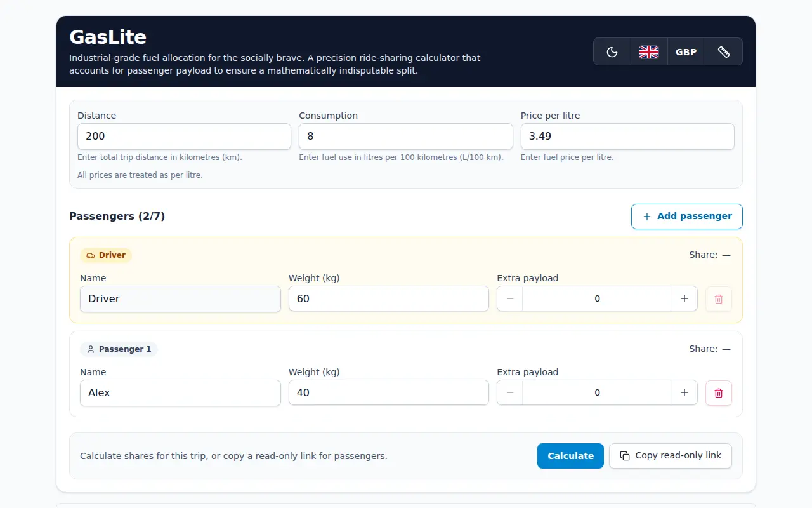Edit Driver weight field
Screen dimensions: 812x508
389,299
